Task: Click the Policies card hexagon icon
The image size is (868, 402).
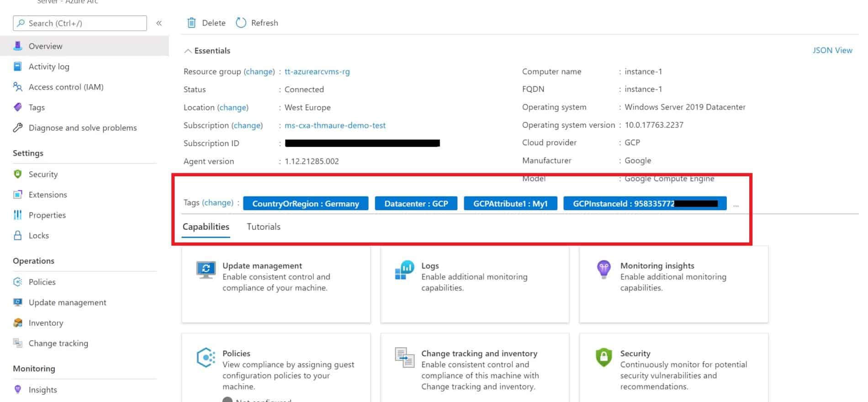Action: 206,357
